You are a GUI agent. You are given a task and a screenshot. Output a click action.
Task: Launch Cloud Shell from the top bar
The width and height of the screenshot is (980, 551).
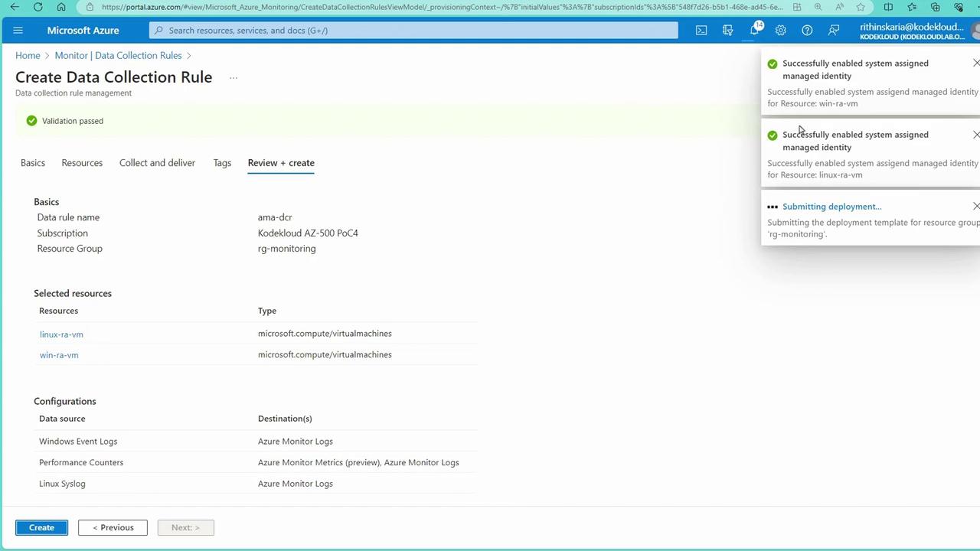tap(701, 31)
